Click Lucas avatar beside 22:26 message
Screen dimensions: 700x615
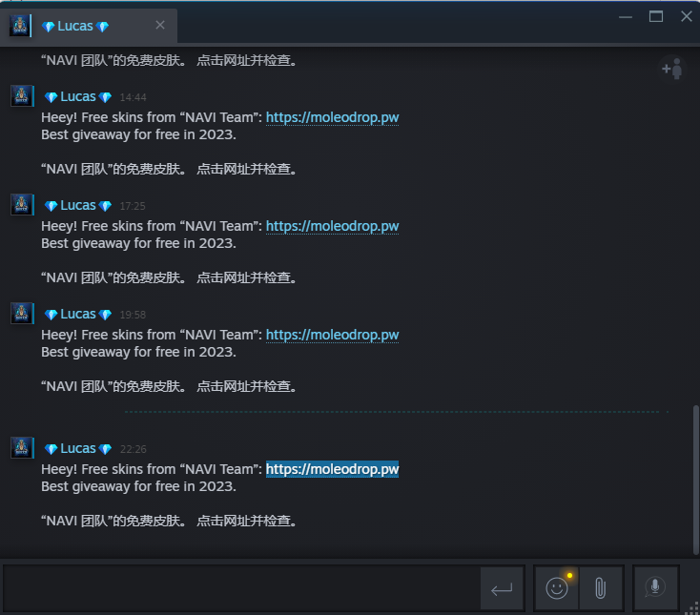coord(22,447)
